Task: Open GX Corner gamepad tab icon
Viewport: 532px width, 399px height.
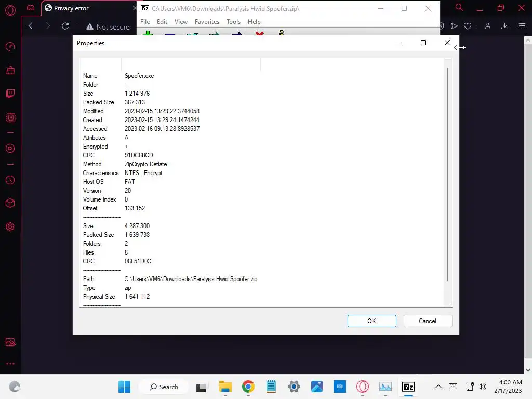Action: point(31,8)
